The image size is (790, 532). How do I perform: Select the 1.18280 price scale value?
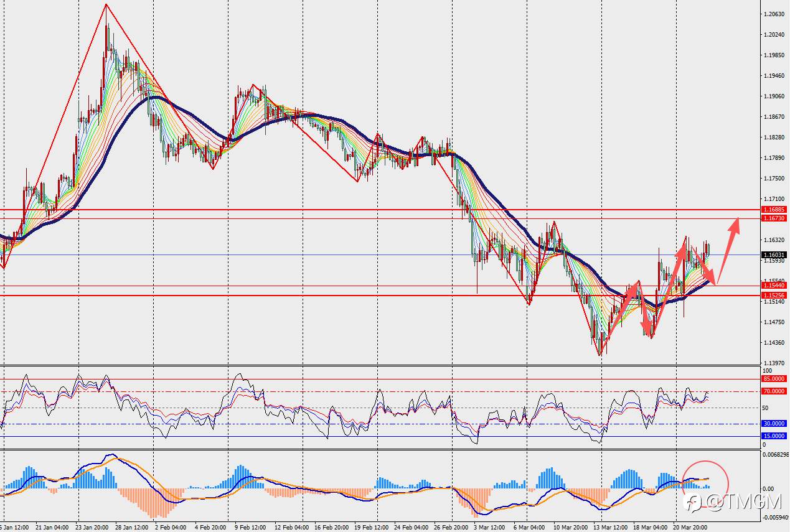coord(774,138)
